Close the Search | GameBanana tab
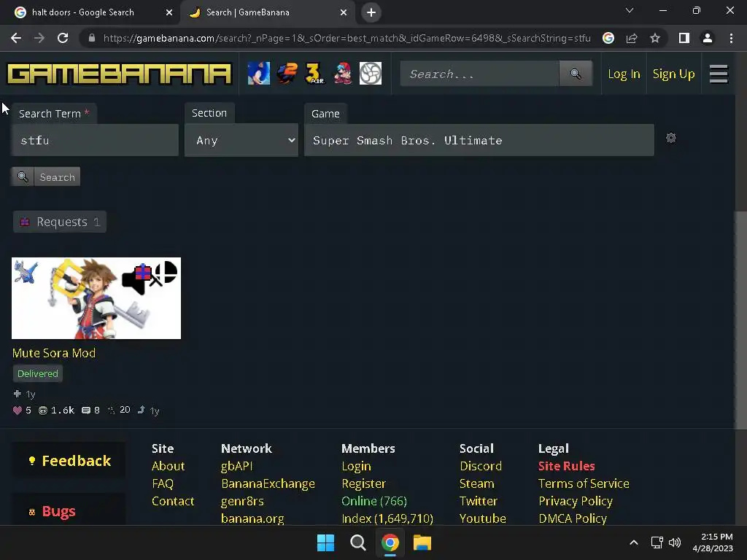The height and width of the screenshot is (560, 747). pyautogui.click(x=344, y=12)
